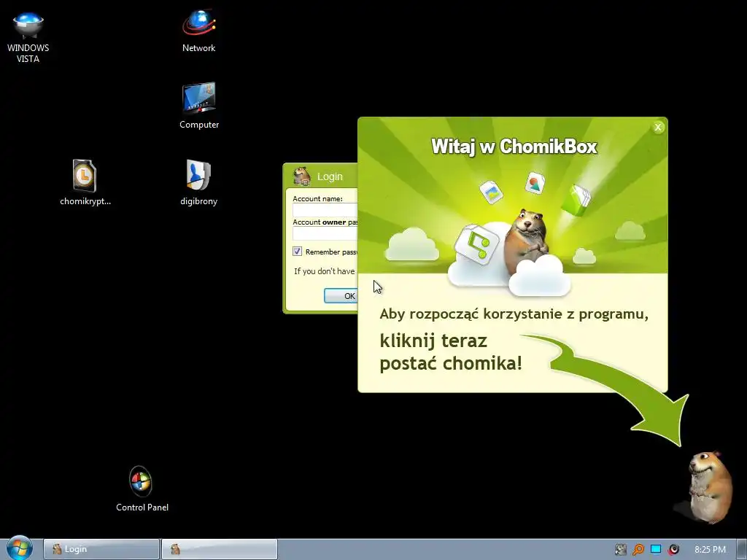Confirm login with the OK button
The image size is (747, 560).
point(341,296)
